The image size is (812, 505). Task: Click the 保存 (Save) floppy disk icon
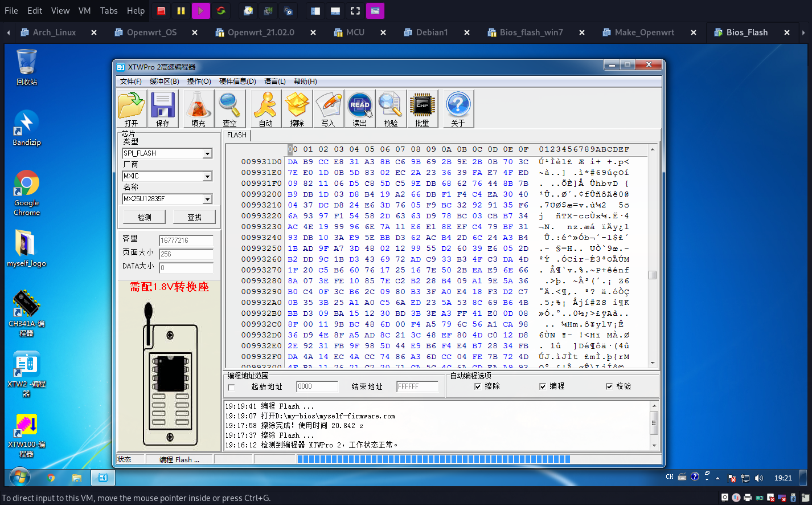[163, 108]
